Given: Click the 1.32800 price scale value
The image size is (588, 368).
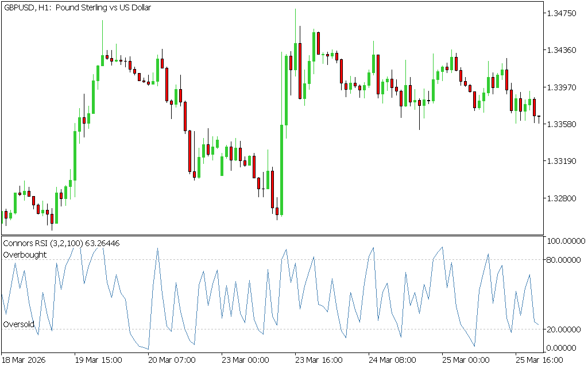Looking at the screenshot, I should tap(563, 199).
